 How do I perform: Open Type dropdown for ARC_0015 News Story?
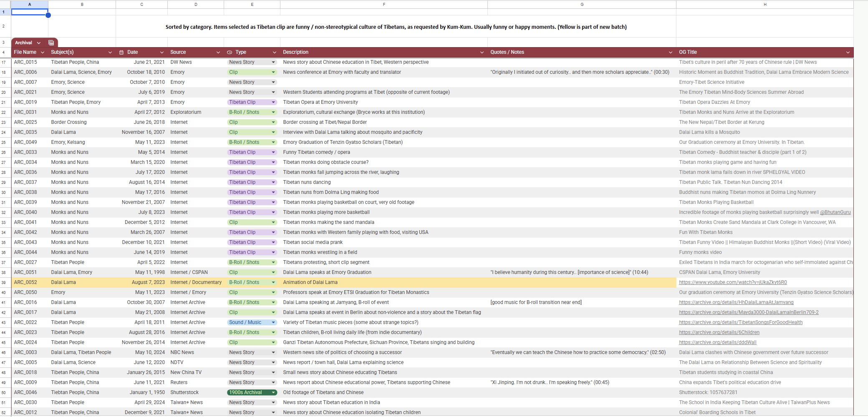click(273, 62)
